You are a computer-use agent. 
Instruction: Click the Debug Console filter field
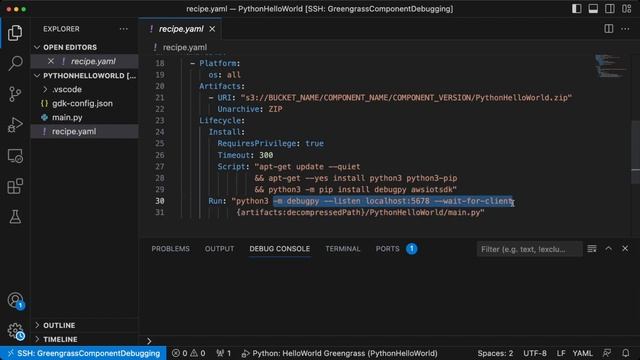(x=529, y=249)
